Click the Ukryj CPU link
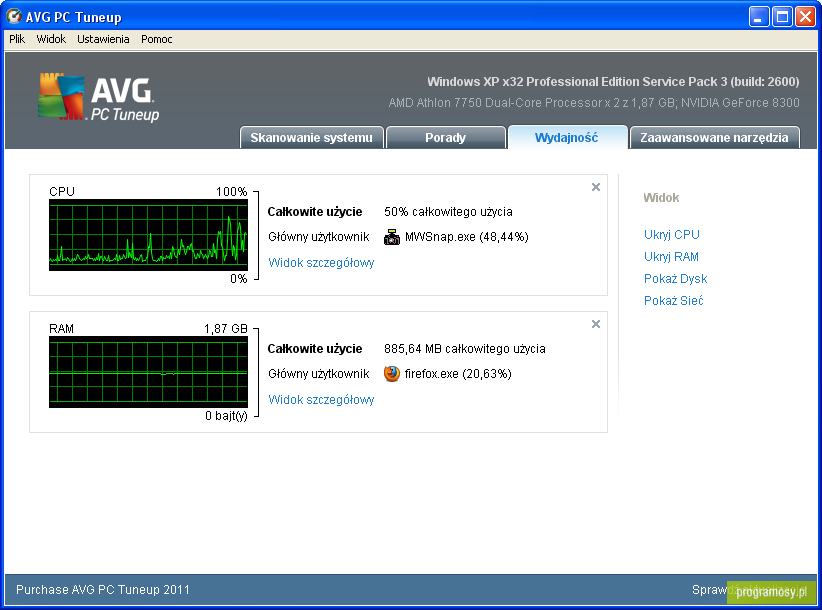 pos(672,234)
